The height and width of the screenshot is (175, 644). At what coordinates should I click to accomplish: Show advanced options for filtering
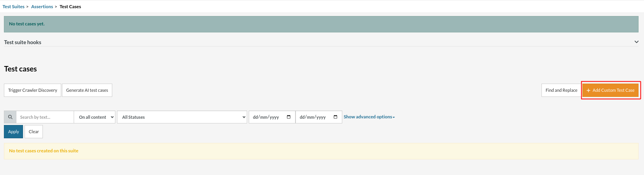coord(369,117)
